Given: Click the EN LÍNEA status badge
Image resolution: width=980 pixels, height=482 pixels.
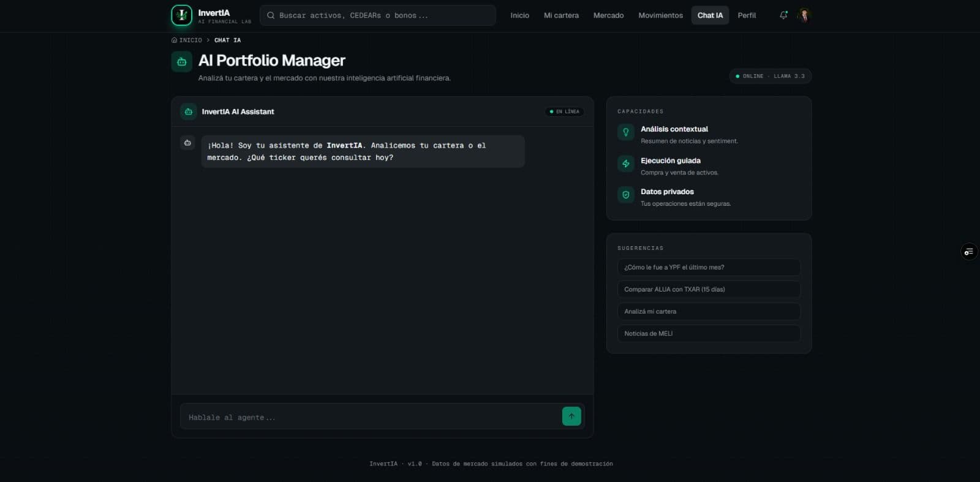Looking at the screenshot, I should (564, 111).
